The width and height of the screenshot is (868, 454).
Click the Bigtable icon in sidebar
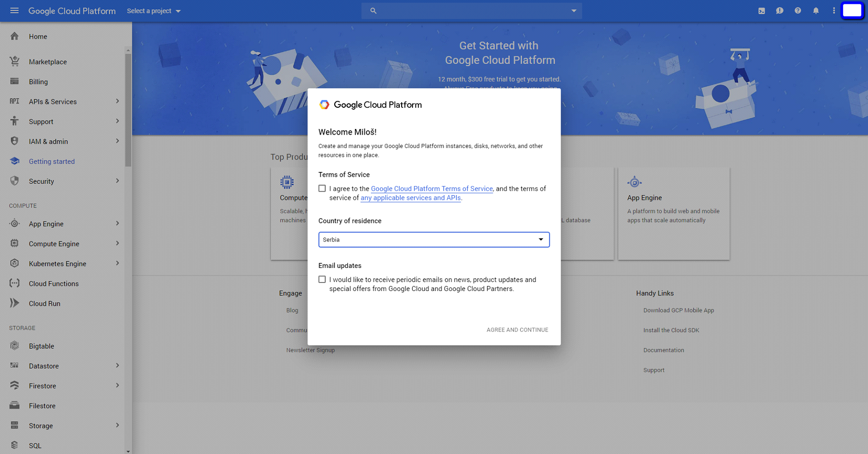pyautogui.click(x=15, y=346)
